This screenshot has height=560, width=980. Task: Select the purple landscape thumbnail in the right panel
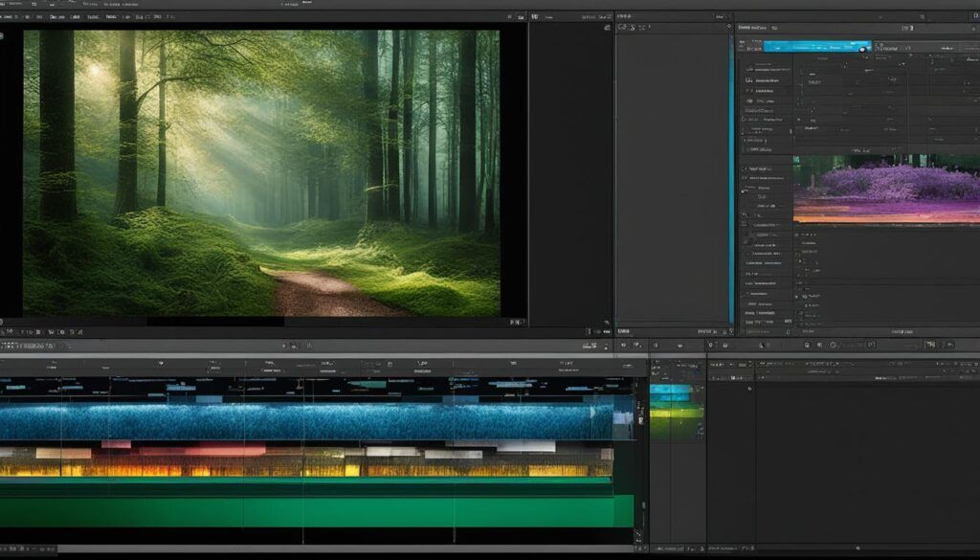(x=885, y=190)
